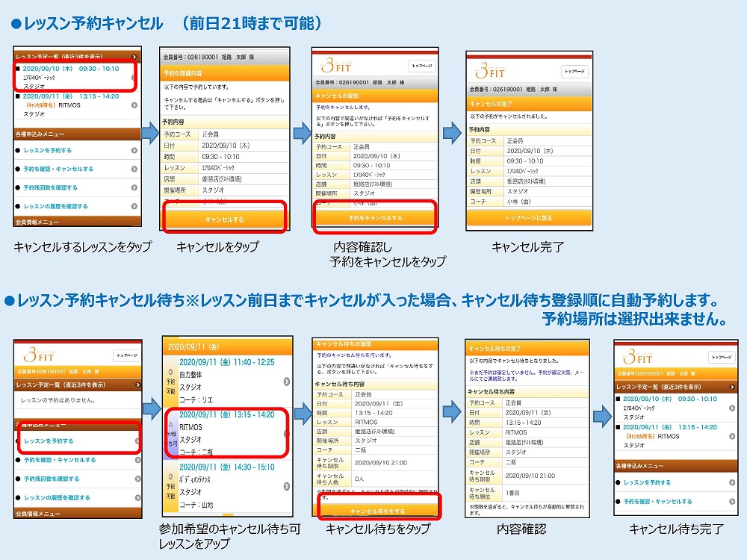Click 会員番号 026190001 line in 予約の詳細内容 screen
Screen dimensions: 747x560
[x=208, y=57]
